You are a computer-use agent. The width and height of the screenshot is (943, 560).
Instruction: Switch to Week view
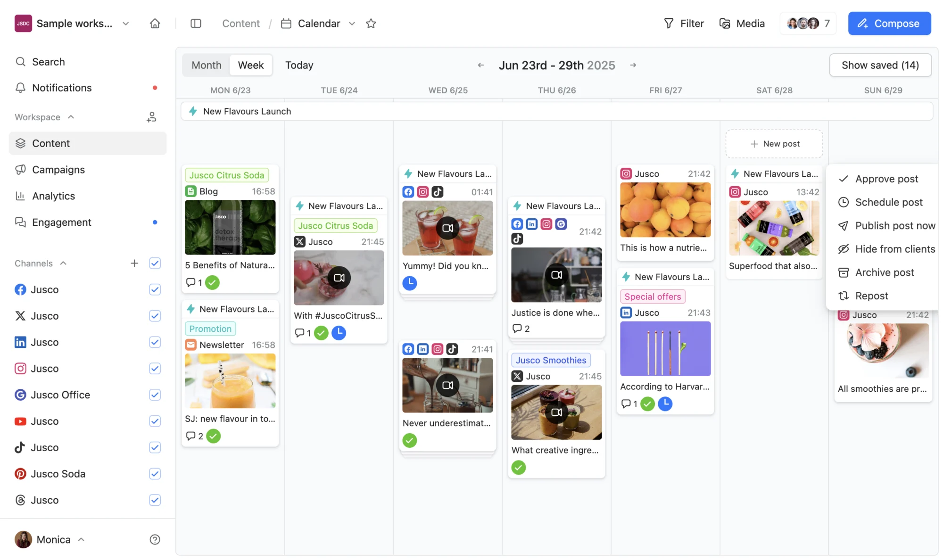[251, 65]
